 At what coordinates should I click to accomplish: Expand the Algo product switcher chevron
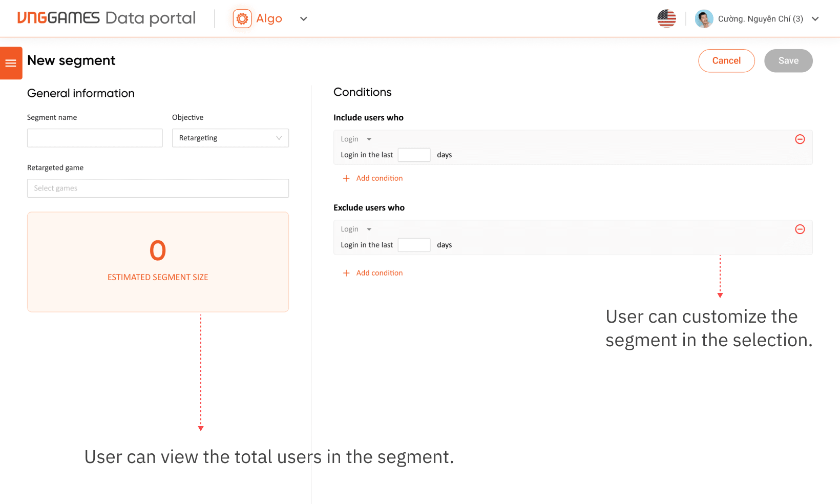(304, 19)
